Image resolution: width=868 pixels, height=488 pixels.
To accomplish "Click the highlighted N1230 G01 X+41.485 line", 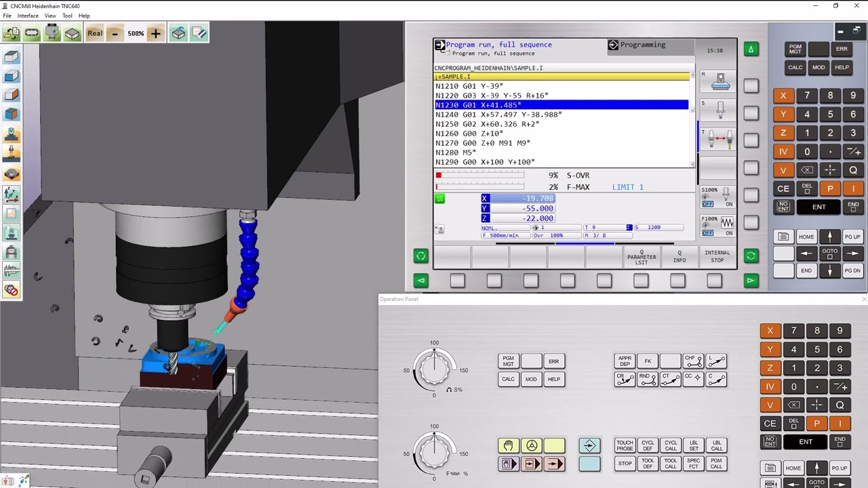I will 561,105.
